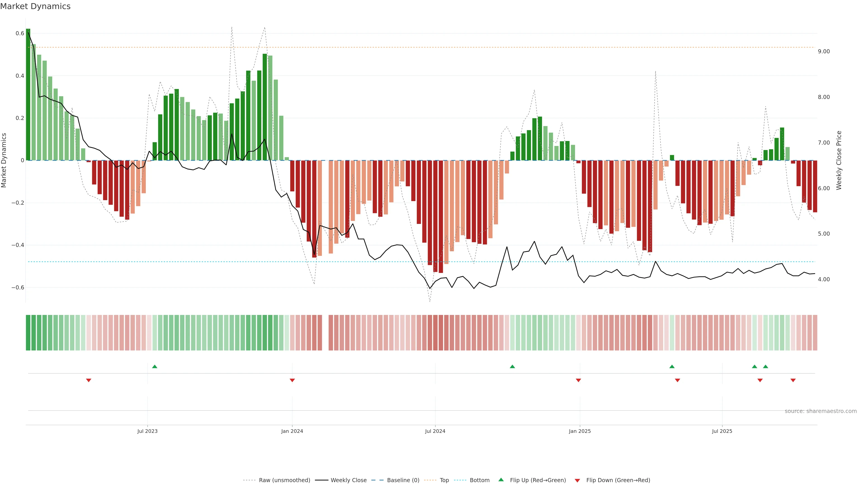Viewport: 868px width, 488px height.
Task: Click the red flip-down marker at Jan 2025
Action: click(x=578, y=380)
